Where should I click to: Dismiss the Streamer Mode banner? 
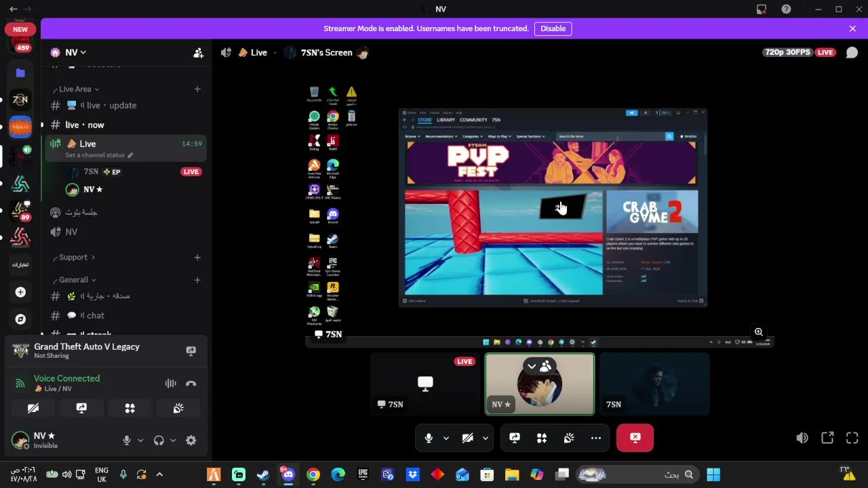pos(852,28)
